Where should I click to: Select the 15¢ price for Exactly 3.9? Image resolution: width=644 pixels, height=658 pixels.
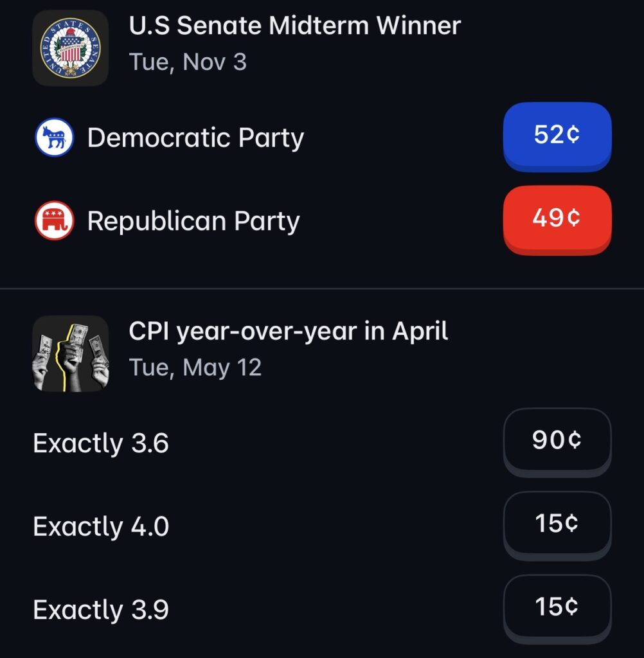(557, 607)
